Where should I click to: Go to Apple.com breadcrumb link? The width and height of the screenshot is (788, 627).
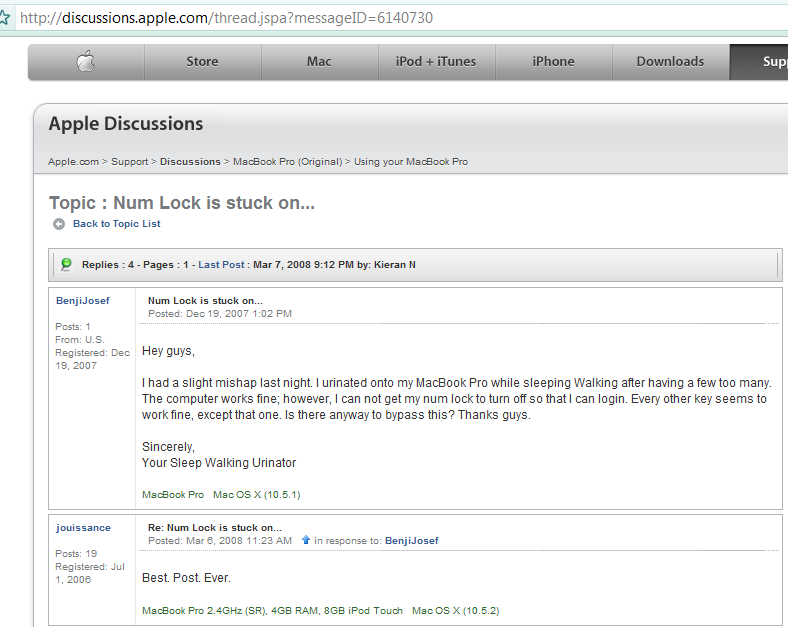[x=73, y=162]
